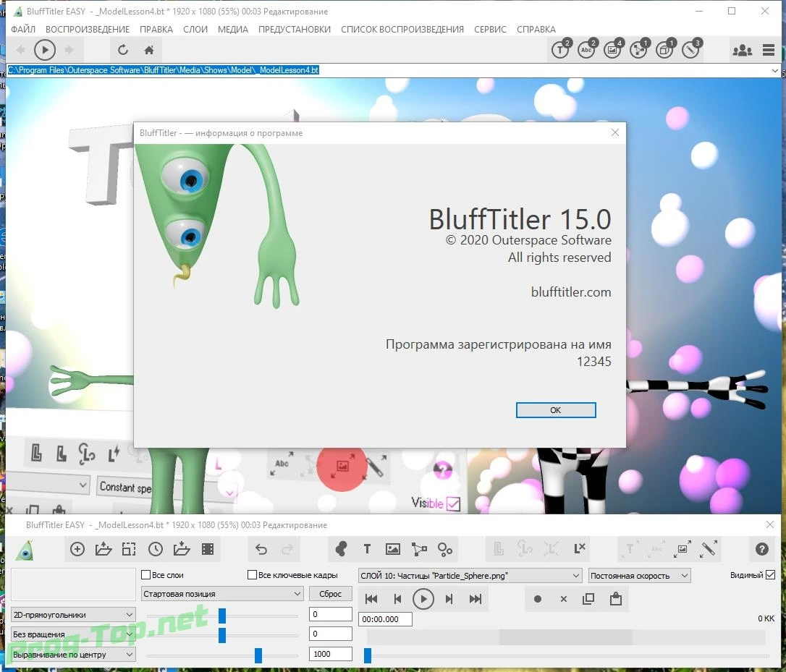
Task: Click the Abc layers badge icon
Action: (586, 49)
